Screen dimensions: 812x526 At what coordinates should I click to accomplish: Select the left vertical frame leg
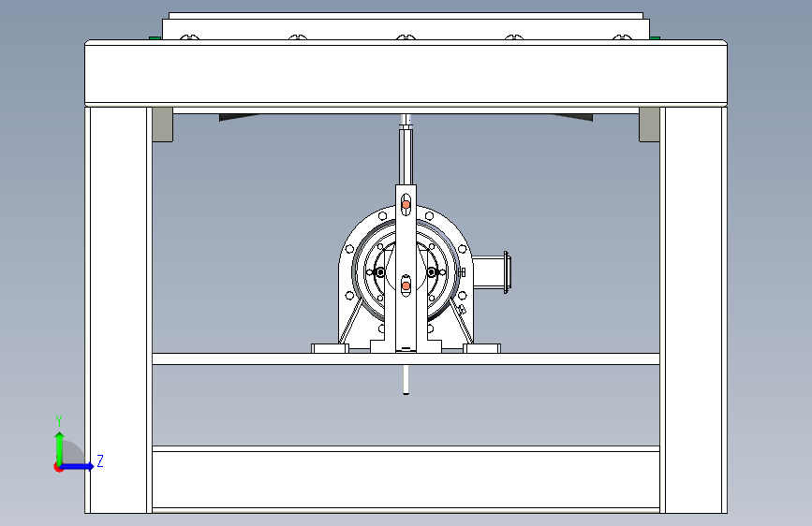[119, 310]
